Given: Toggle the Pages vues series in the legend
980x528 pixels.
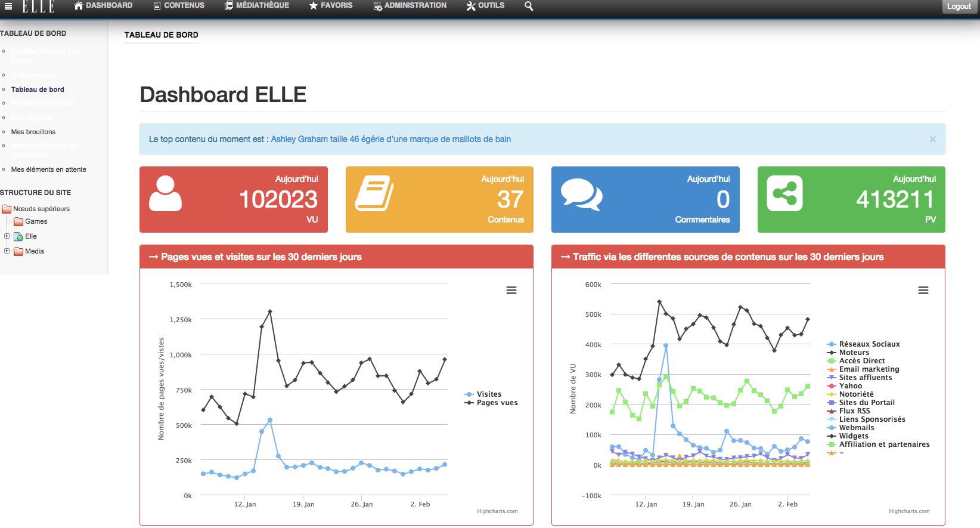Looking at the screenshot, I should click(x=491, y=403).
